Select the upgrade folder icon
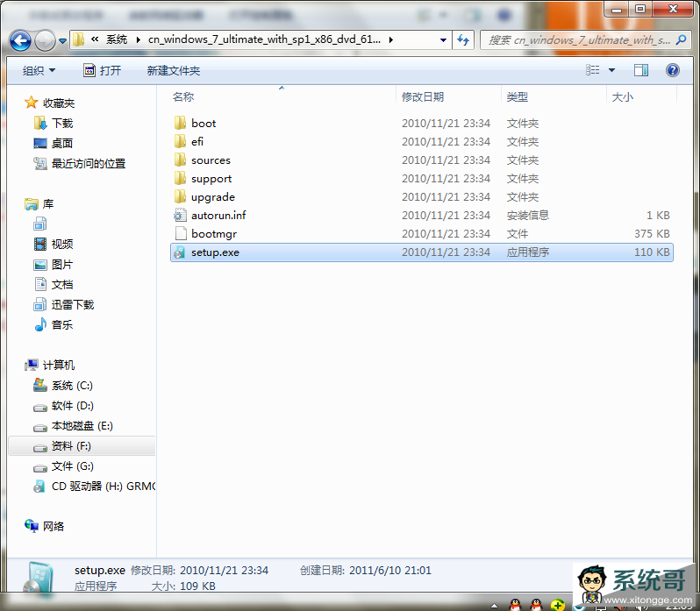Viewport: 700px width, 611px height. 181,196
